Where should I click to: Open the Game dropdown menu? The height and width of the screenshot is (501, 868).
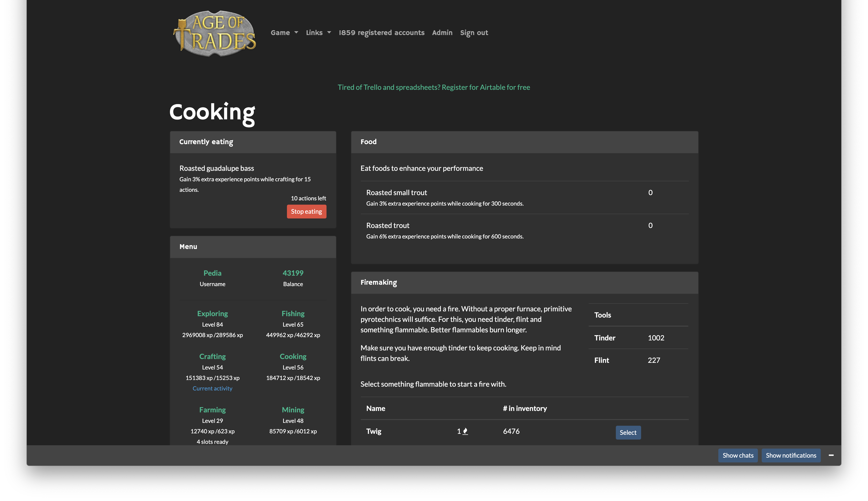tap(284, 33)
